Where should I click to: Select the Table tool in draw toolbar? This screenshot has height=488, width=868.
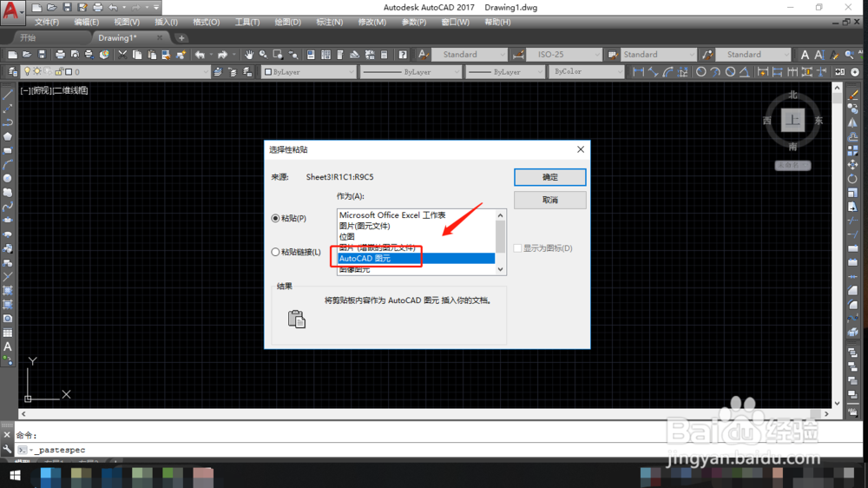8,333
